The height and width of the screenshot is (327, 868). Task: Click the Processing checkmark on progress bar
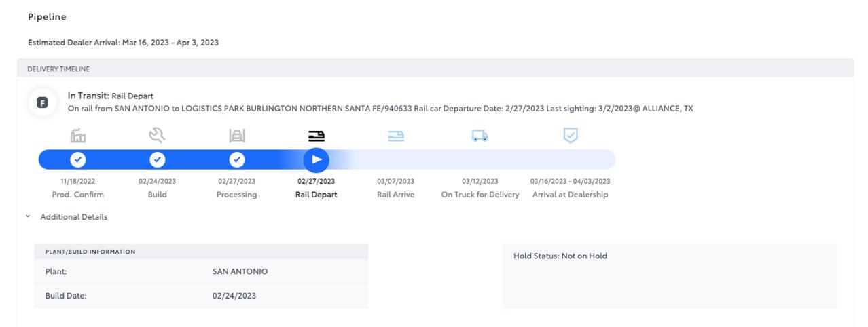tap(236, 160)
